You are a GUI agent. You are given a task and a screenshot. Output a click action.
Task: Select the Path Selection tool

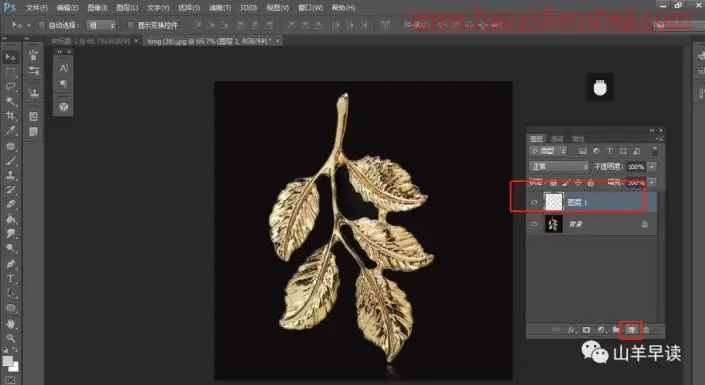click(x=10, y=293)
